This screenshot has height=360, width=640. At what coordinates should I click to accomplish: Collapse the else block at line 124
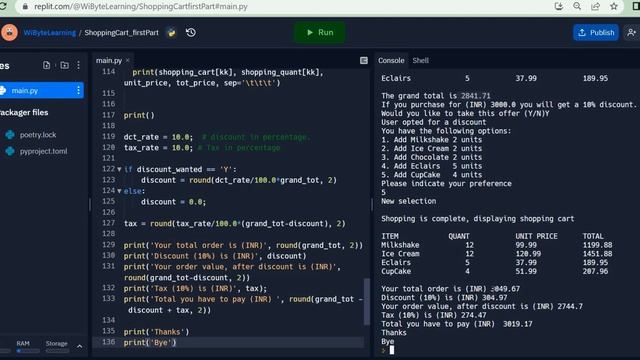(x=119, y=191)
